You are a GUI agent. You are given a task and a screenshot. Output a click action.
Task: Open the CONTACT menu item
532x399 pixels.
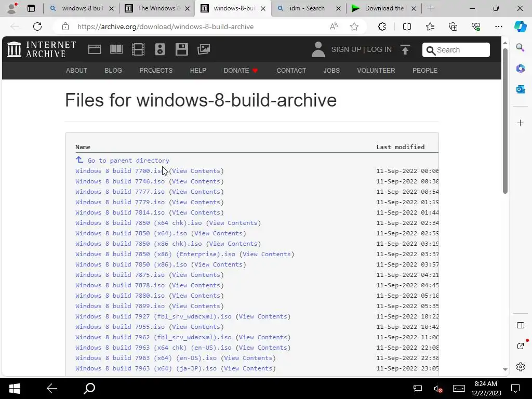pos(291,71)
